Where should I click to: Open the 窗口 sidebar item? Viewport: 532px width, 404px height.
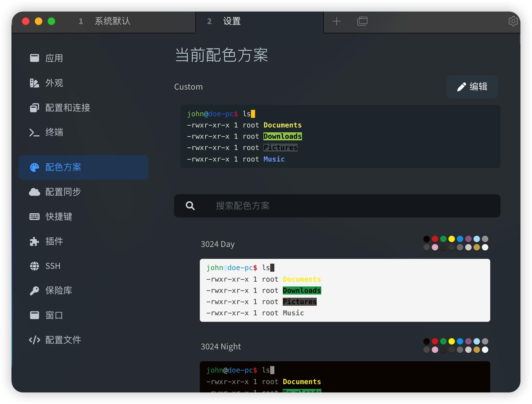(x=54, y=315)
